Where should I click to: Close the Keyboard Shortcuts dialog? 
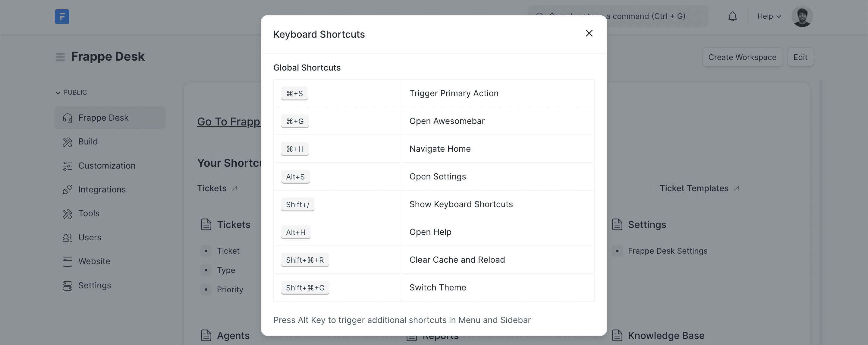click(589, 33)
